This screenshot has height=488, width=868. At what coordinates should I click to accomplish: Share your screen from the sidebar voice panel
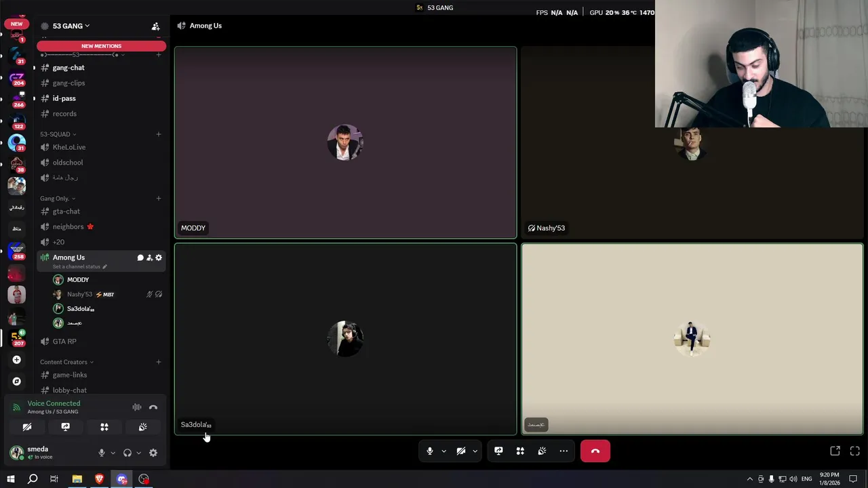66,427
